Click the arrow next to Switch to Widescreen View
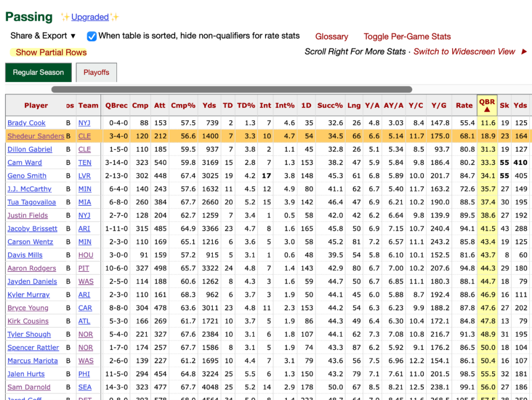This screenshot has width=532, height=400. coord(524,52)
